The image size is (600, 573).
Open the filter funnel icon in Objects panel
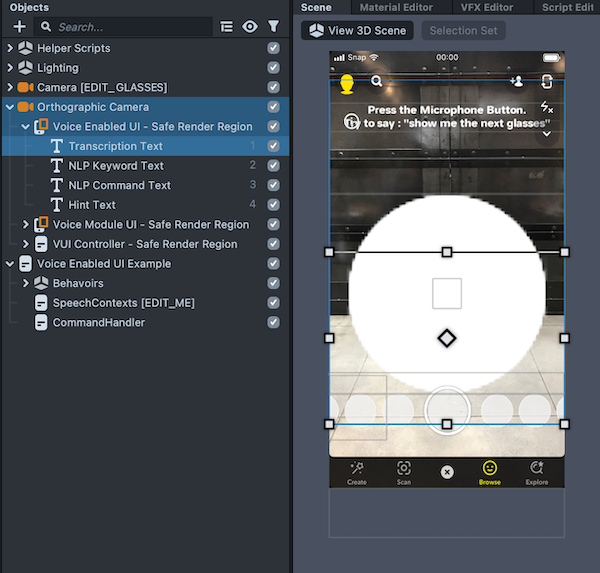[x=273, y=27]
